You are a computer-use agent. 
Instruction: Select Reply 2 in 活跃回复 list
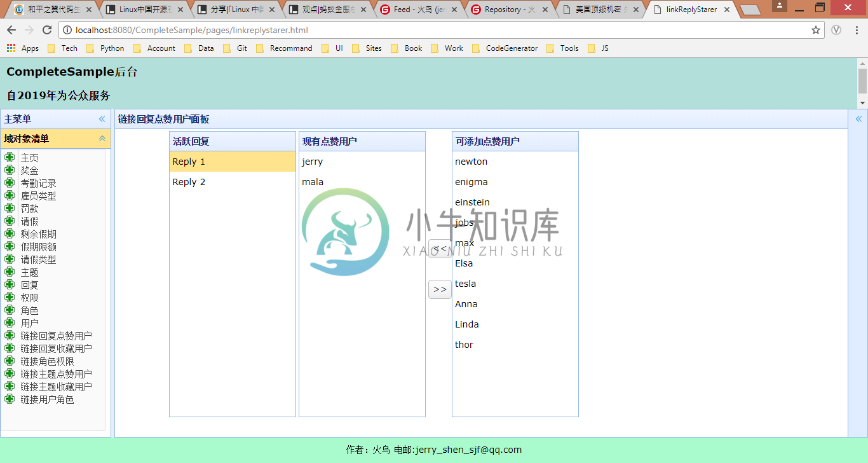233,182
